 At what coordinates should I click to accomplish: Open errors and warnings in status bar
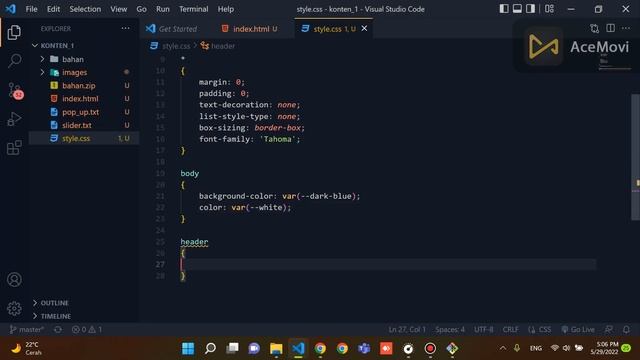87,329
